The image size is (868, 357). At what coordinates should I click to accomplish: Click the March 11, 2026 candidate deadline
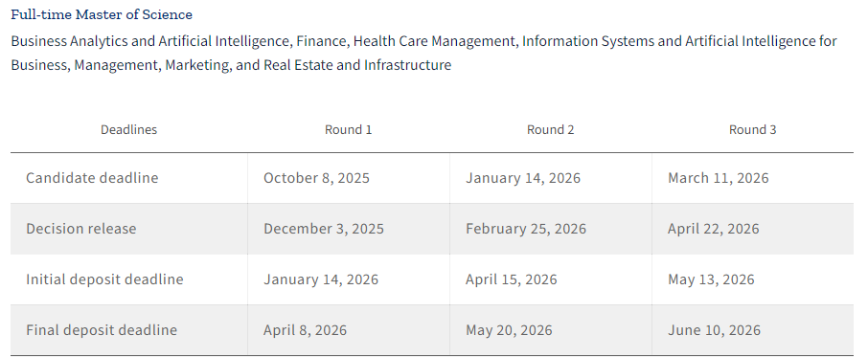(718, 178)
